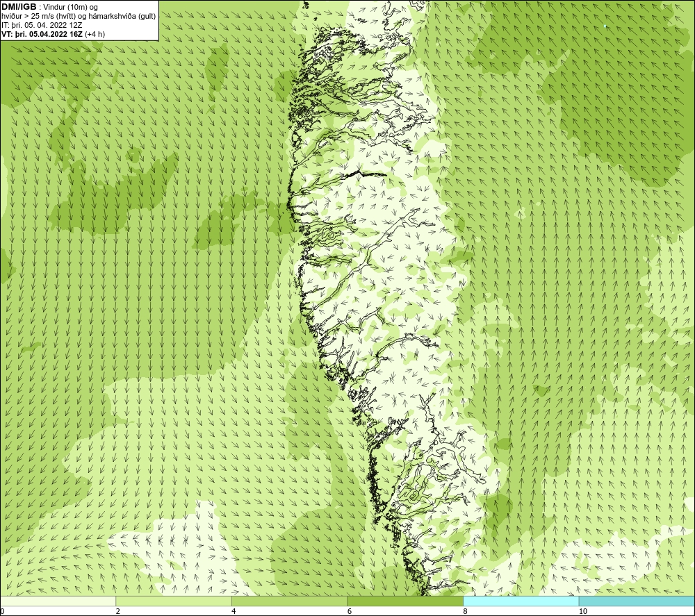Click the scale label '8'
The width and height of the screenshot is (695, 616).
pos(466,612)
